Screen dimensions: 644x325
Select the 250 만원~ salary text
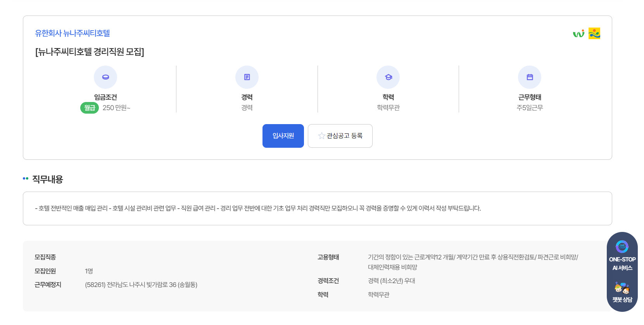click(116, 108)
